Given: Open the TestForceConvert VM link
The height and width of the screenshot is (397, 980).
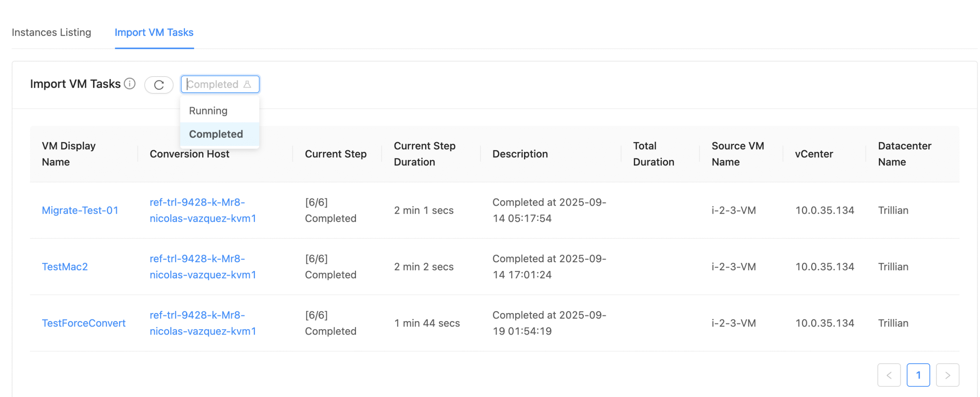Looking at the screenshot, I should (83, 323).
